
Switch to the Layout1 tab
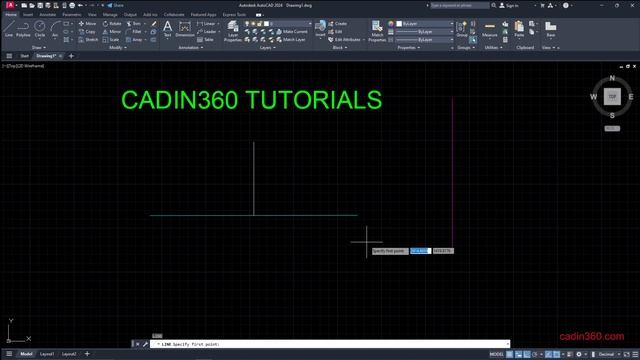[x=47, y=354]
